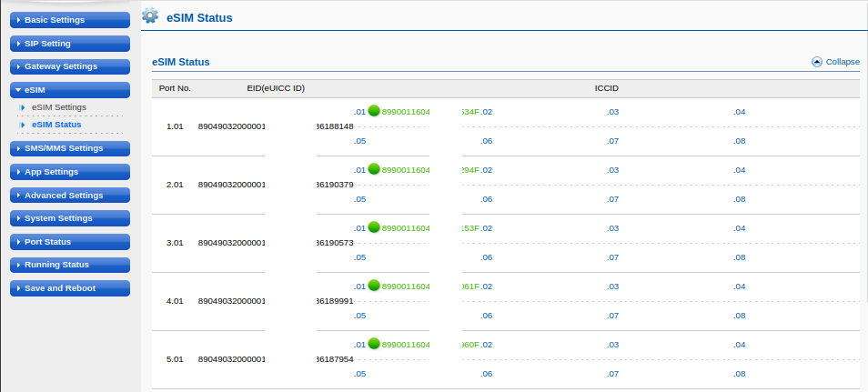Open the Running Status menu
Screen dimensions: 868x392
pyautogui.click(x=70, y=265)
